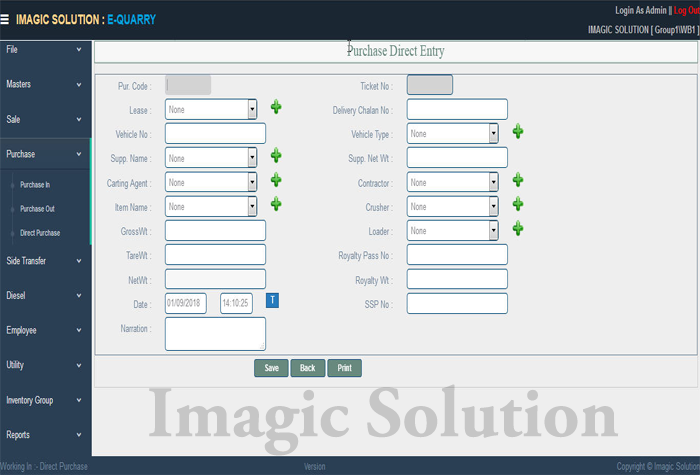Open the Loader dropdown
This screenshot has width=700, height=476.
[x=453, y=230]
